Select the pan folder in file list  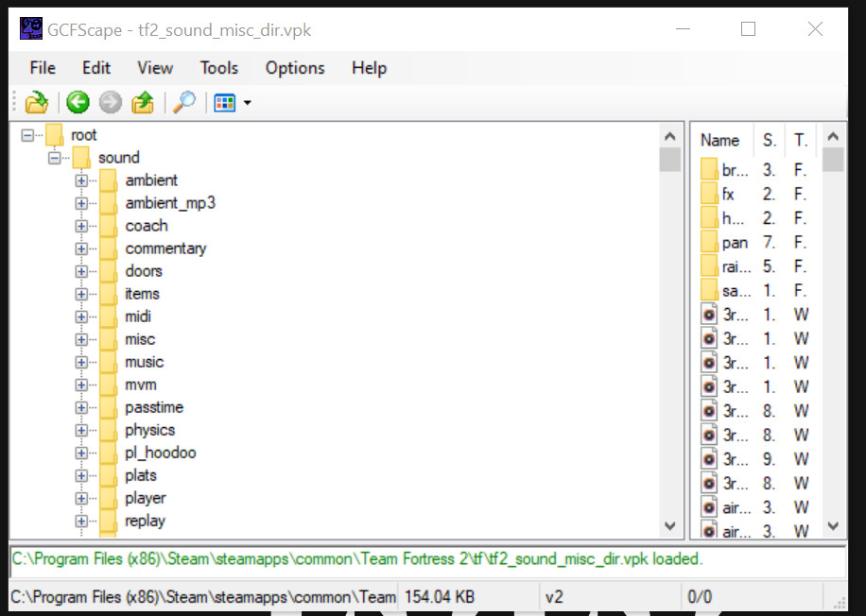(x=734, y=243)
